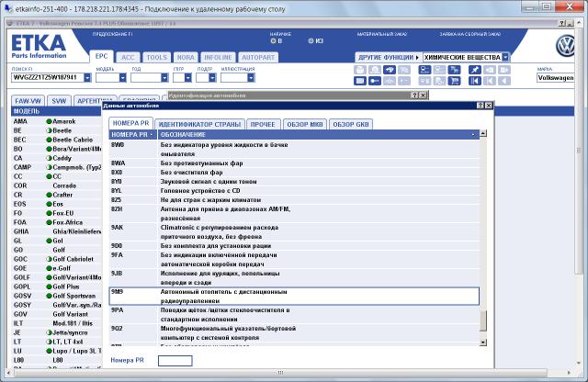
Task: Click the ОБОЗНАЧЕНИЕ column header
Action: [319, 135]
